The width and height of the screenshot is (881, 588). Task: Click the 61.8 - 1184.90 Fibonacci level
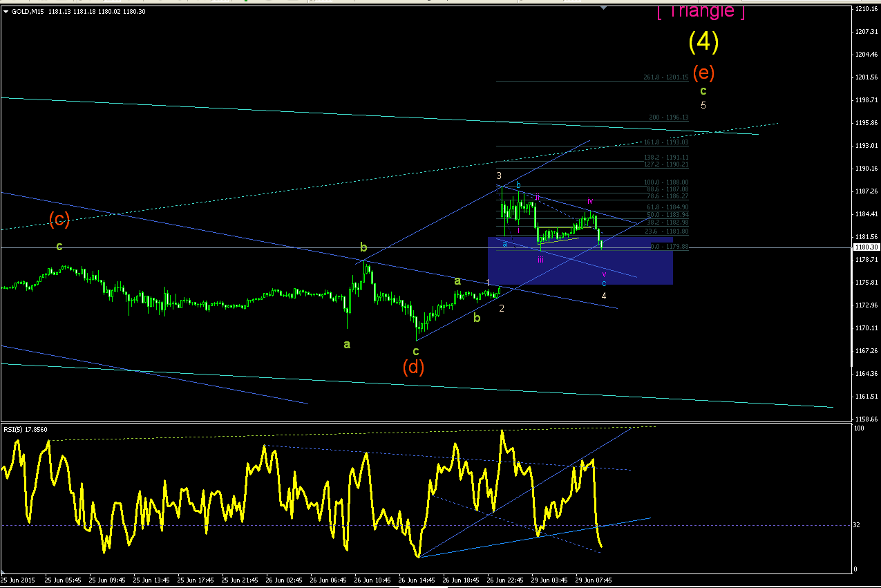coord(667,207)
